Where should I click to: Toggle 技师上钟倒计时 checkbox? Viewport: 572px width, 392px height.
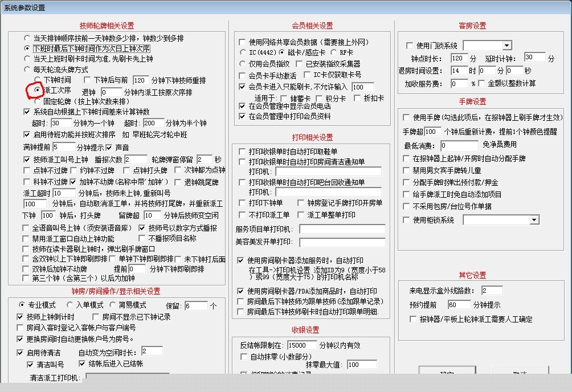(x=20, y=317)
